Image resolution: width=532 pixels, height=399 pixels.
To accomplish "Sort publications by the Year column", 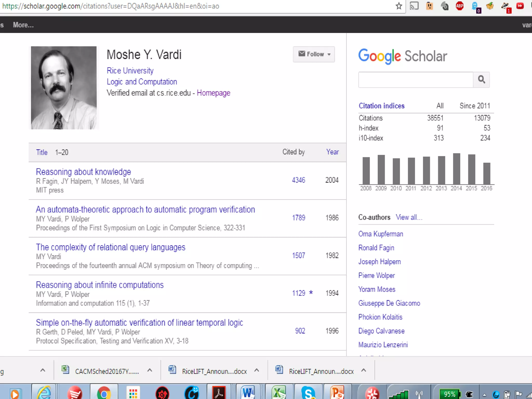I will tap(332, 152).
